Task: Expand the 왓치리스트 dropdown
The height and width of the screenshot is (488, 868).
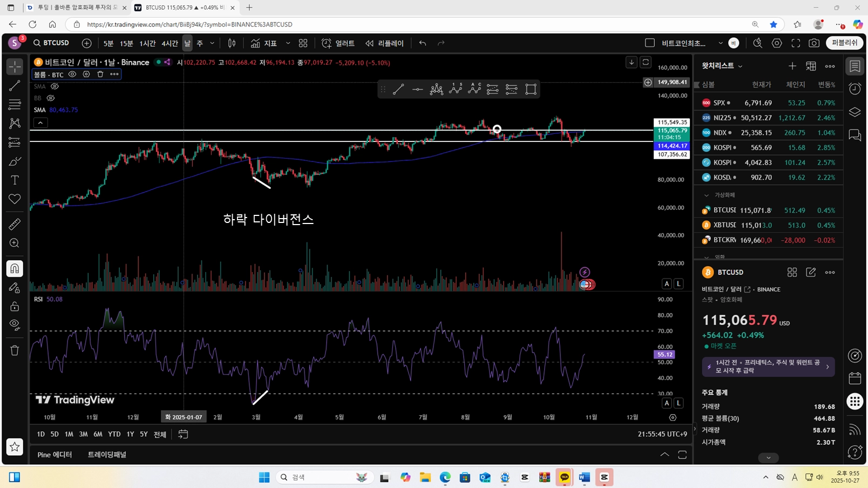Action: [740, 66]
